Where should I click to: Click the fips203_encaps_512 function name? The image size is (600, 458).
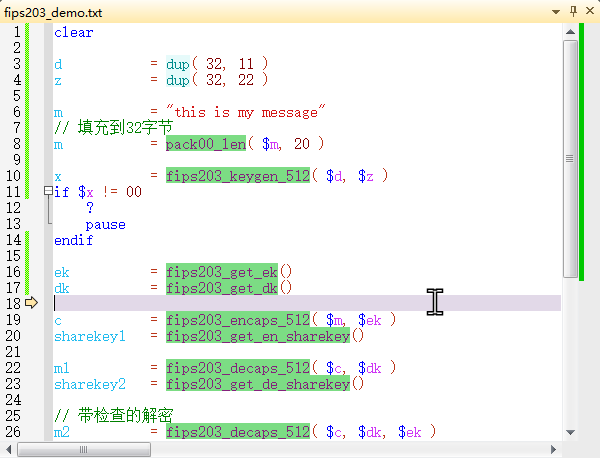click(239, 320)
